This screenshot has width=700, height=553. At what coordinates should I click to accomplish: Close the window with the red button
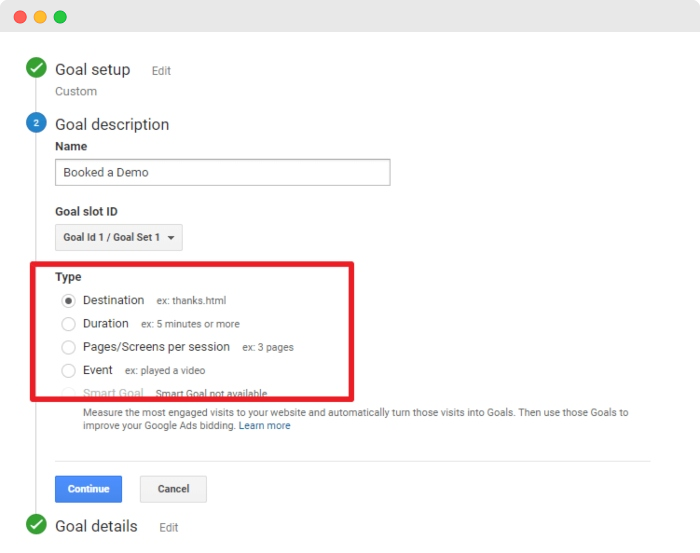[x=20, y=17]
